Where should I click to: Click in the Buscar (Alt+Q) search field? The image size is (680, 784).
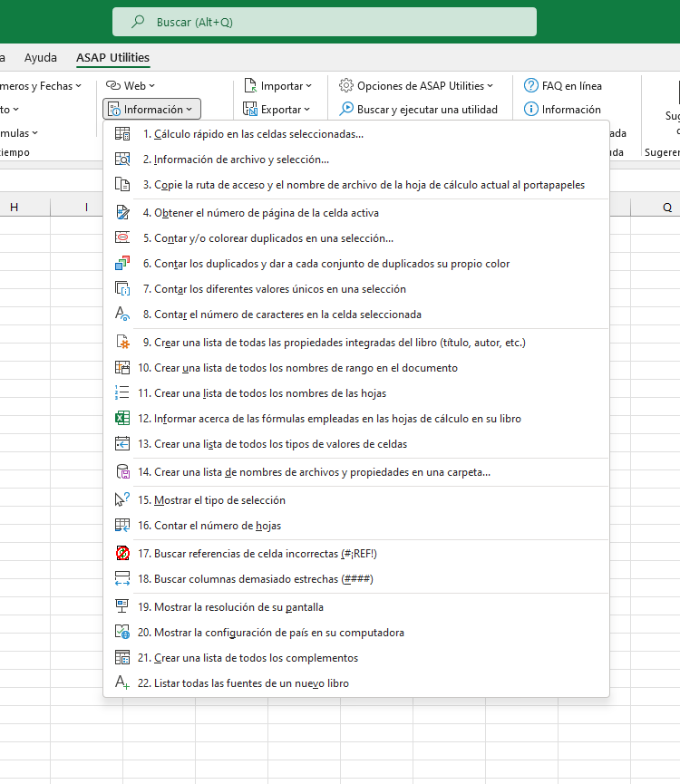[x=325, y=22]
